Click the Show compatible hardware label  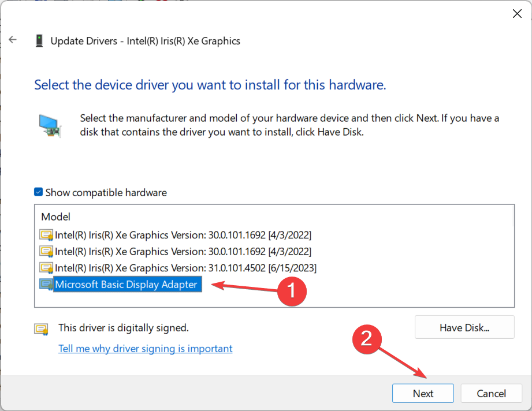106,193
